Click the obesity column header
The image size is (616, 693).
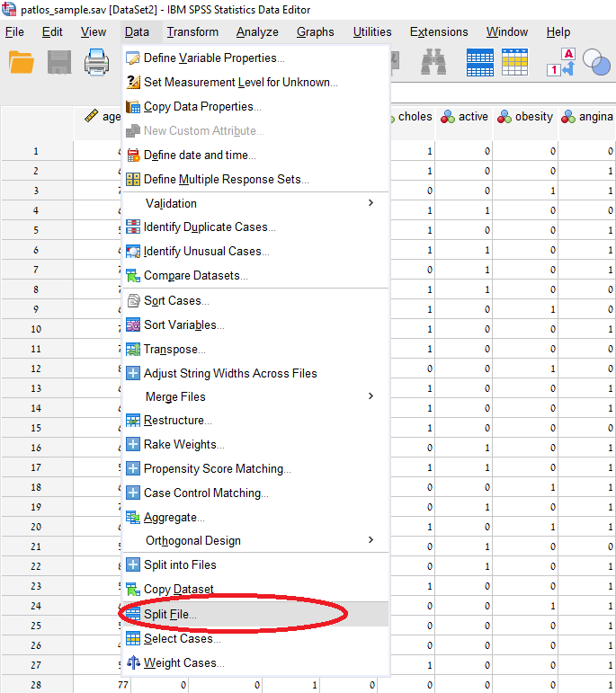[x=526, y=117]
